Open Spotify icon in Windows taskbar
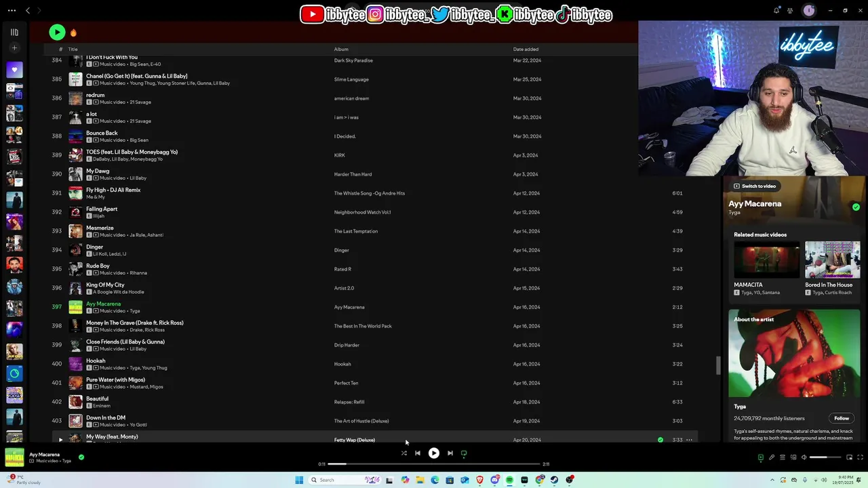Viewport: 868px width, 488px height. point(509,480)
